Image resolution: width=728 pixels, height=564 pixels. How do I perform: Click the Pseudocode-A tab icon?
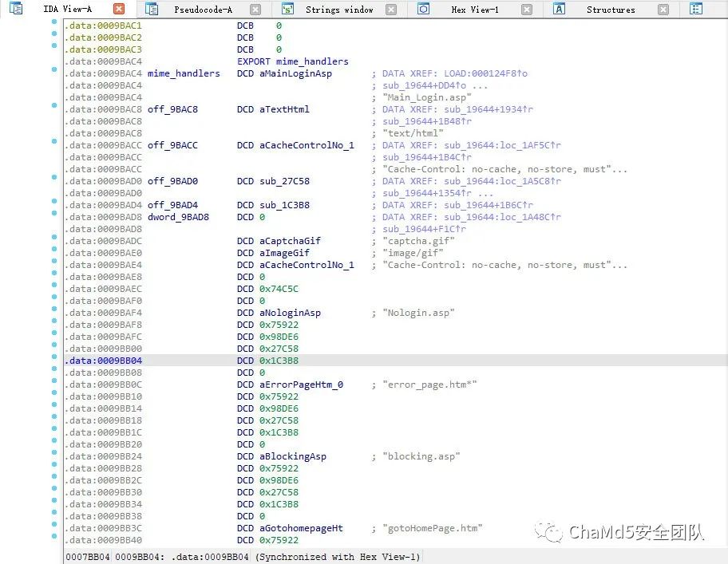pos(152,9)
